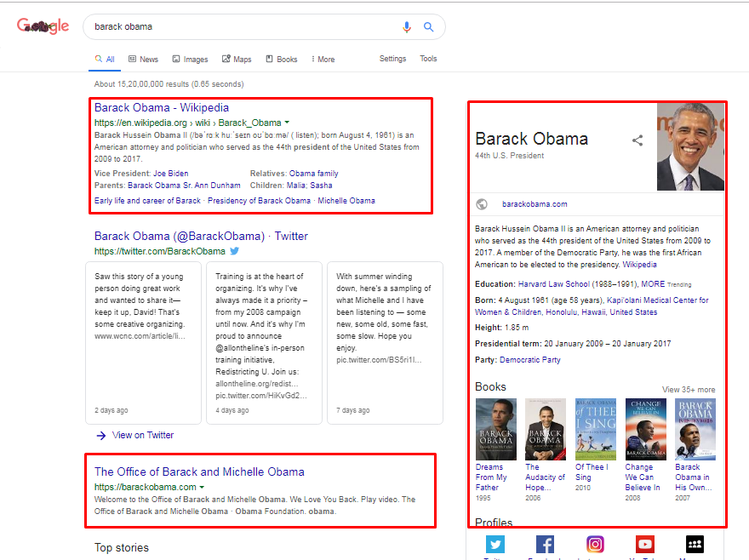The height and width of the screenshot is (560, 749).
Task: Open barackobama.com link in knowledge panel
Action: pos(535,204)
